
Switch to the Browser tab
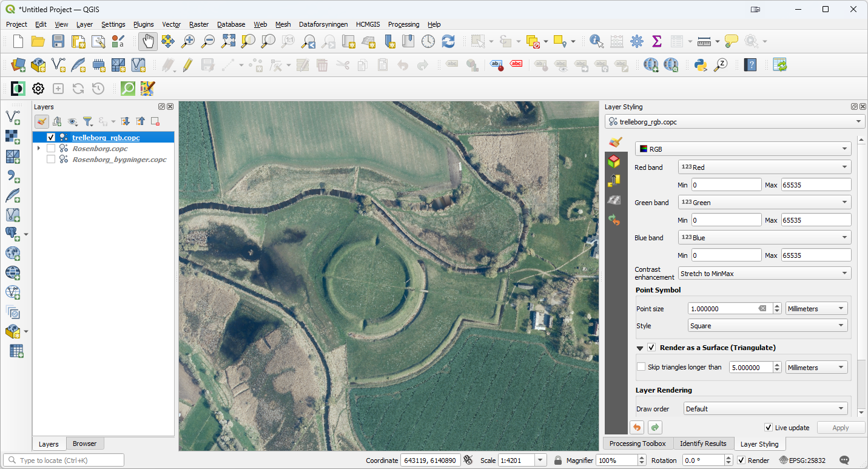(x=84, y=444)
